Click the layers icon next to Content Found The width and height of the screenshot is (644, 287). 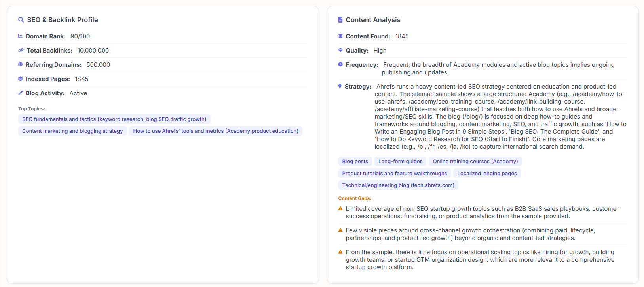tap(340, 36)
